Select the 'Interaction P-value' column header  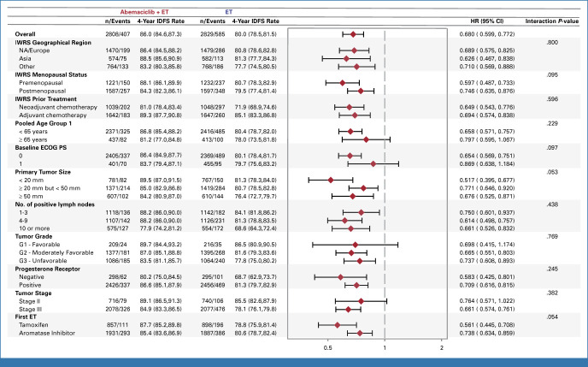(x=551, y=21)
